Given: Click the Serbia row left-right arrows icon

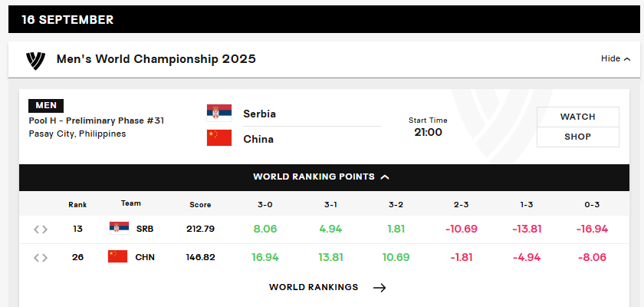Looking at the screenshot, I should 41,229.
